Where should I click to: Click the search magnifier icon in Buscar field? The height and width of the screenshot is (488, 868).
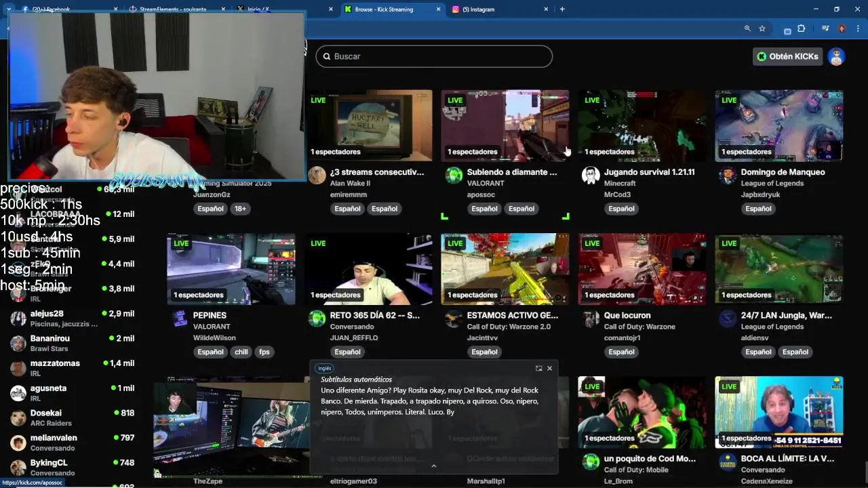(x=327, y=56)
